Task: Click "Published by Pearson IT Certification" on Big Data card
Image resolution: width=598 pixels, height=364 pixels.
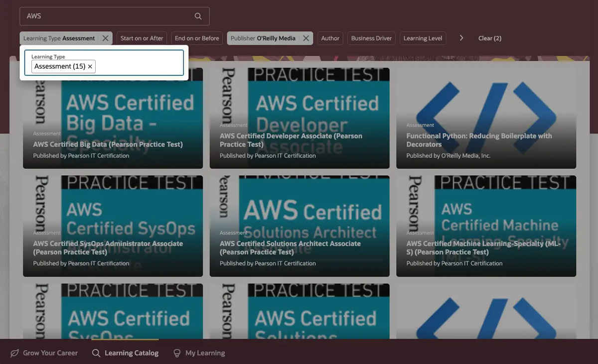Action: [81, 156]
